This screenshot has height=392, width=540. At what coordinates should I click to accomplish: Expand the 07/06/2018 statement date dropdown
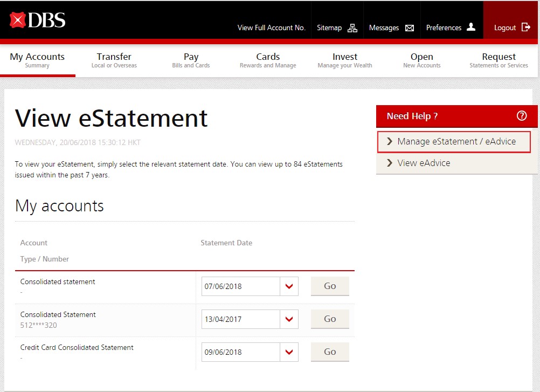289,286
